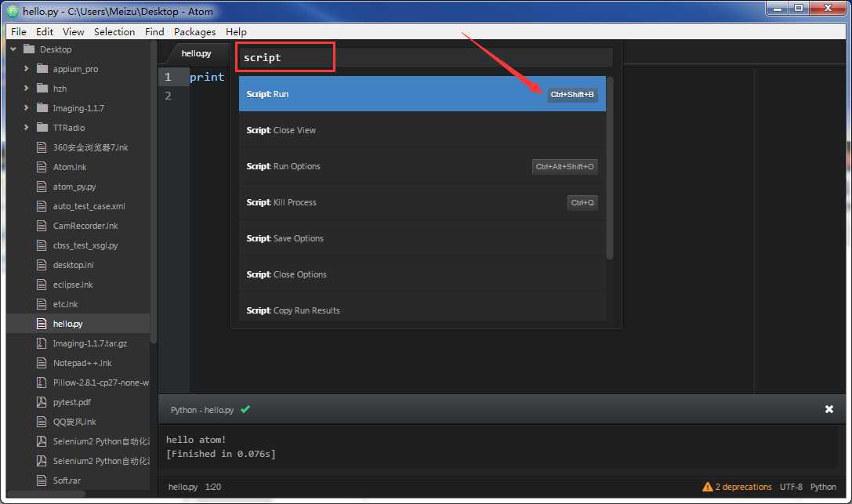The width and height of the screenshot is (852, 504).
Task: Select Script: Close View command
Action: 422,130
